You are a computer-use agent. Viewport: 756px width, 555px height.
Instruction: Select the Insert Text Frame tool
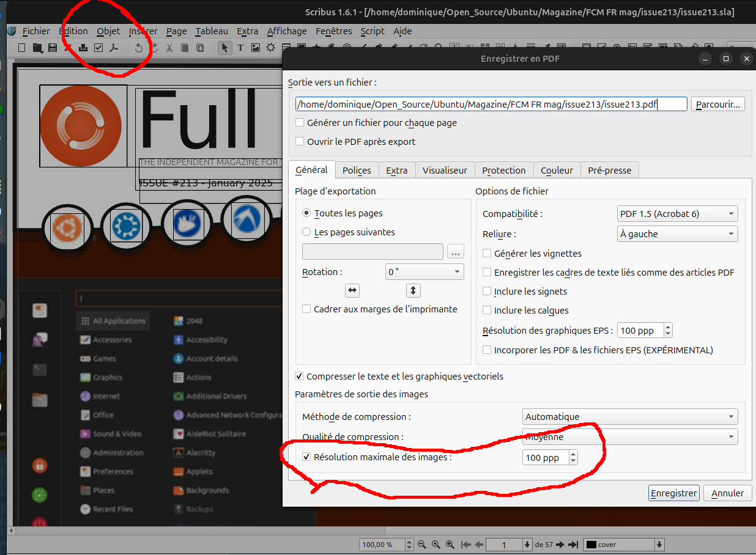click(240, 47)
